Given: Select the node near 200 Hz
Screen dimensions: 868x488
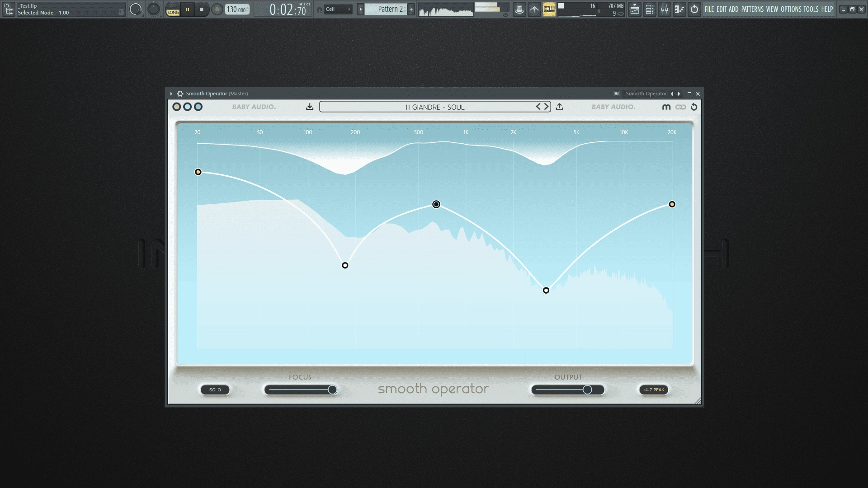Looking at the screenshot, I should [345, 266].
